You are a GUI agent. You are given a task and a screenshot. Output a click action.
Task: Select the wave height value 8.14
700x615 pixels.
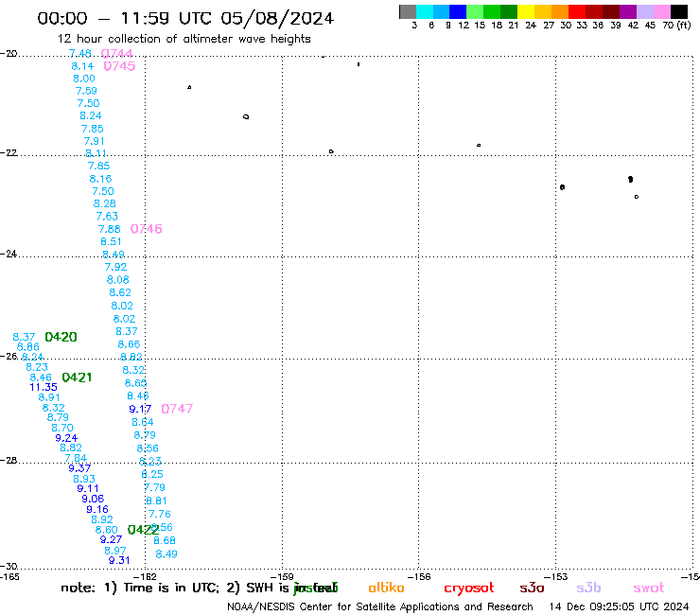tap(82, 66)
